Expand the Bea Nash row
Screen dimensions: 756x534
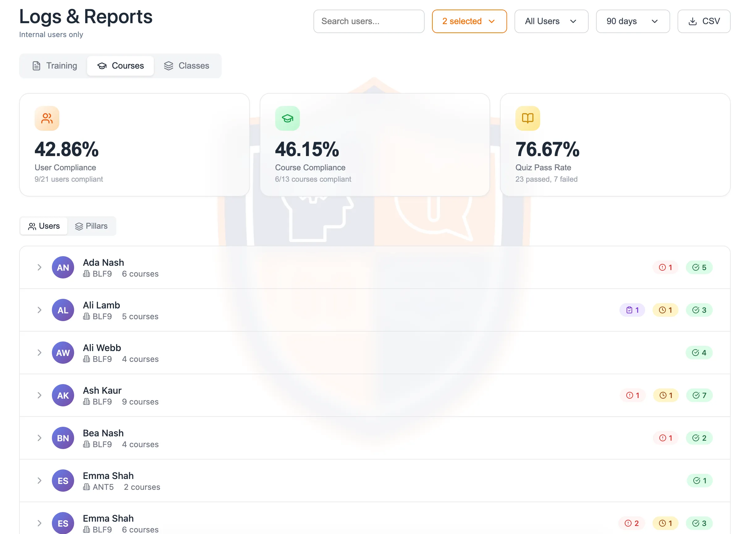tap(39, 438)
